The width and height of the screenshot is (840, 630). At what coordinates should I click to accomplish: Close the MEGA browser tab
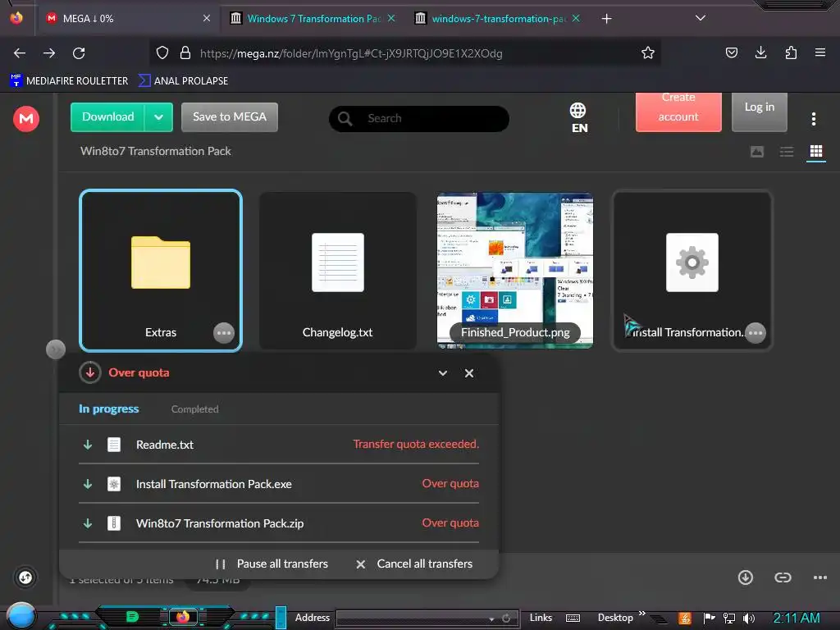[x=207, y=18]
